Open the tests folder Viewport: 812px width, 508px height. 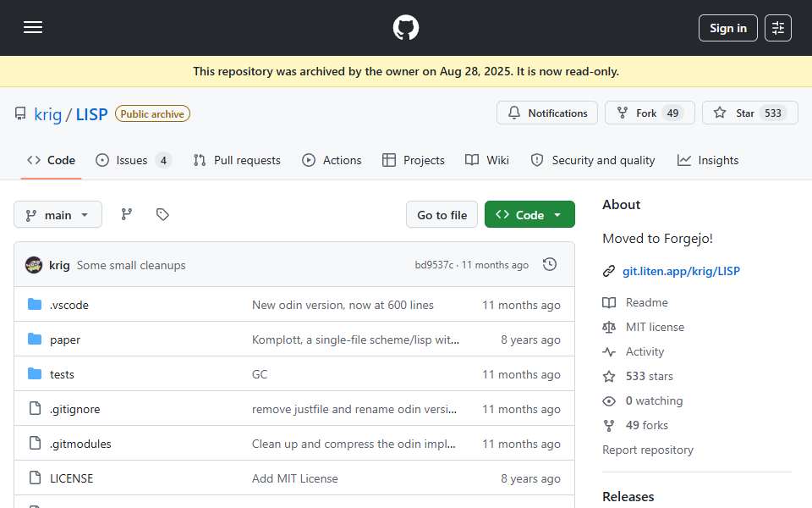coord(62,374)
